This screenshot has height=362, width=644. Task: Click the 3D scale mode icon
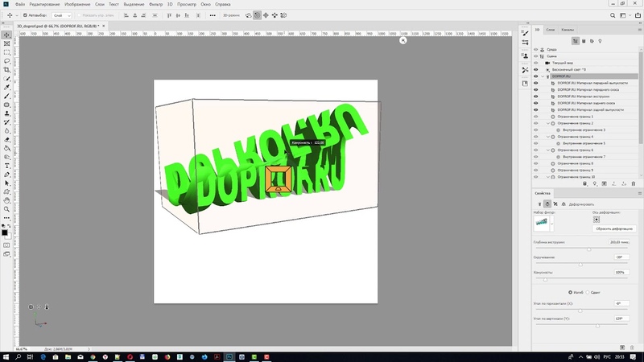pos(283,15)
